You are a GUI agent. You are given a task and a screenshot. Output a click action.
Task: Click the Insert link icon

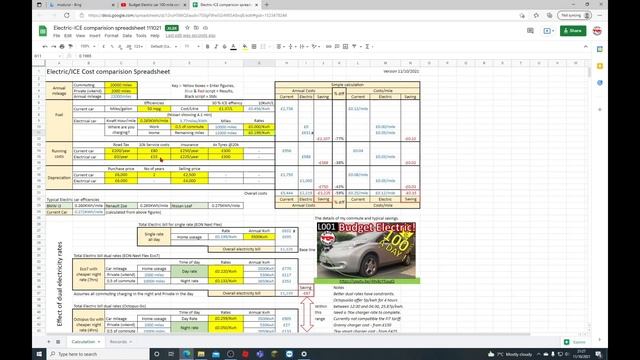329,47
